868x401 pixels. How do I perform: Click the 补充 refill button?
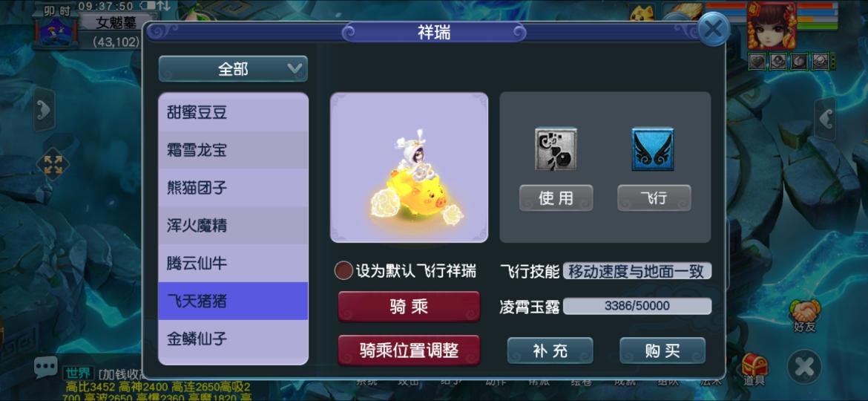coord(550,351)
